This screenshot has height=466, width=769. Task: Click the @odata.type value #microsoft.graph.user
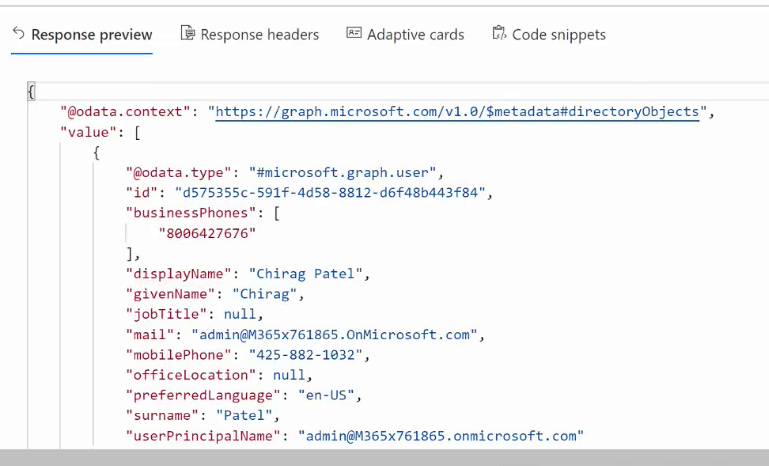(x=342, y=173)
